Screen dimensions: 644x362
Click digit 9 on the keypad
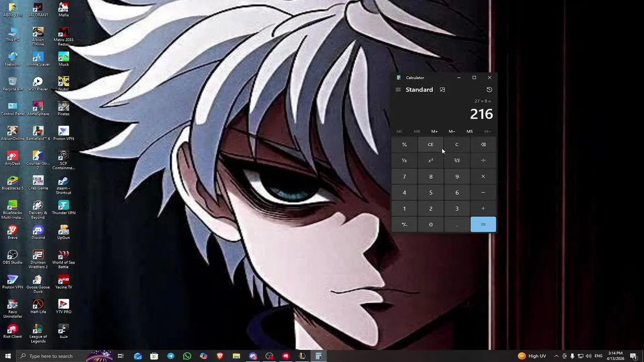click(457, 176)
